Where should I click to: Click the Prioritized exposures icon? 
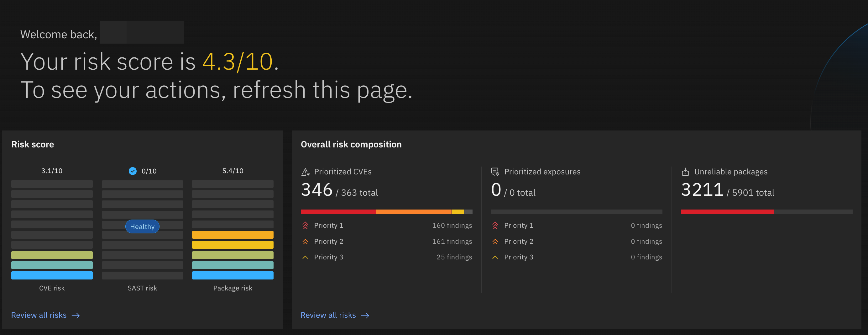click(495, 172)
